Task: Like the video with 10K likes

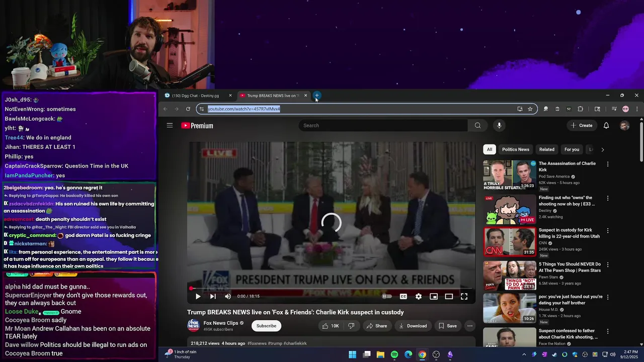Action: tap(331, 326)
